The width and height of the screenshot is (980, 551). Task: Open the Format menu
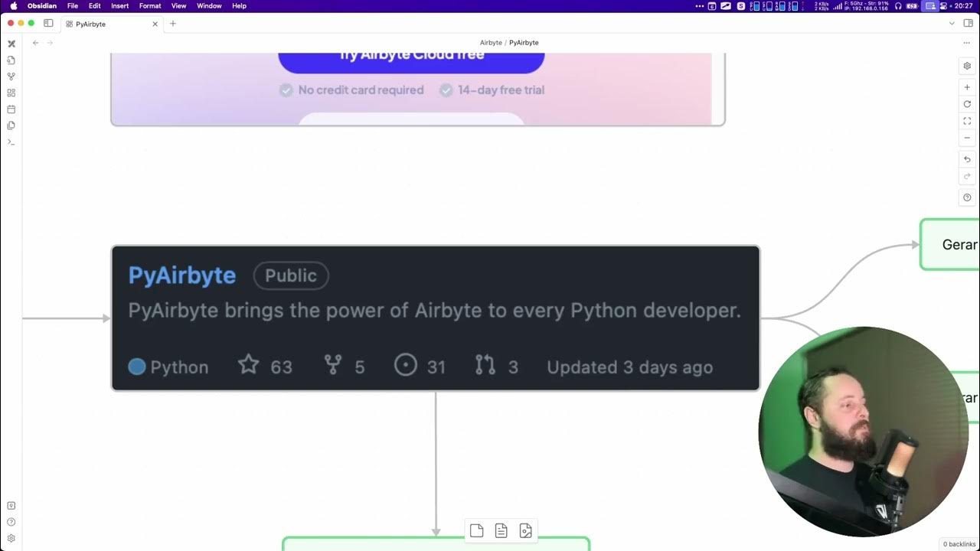pos(150,6)
